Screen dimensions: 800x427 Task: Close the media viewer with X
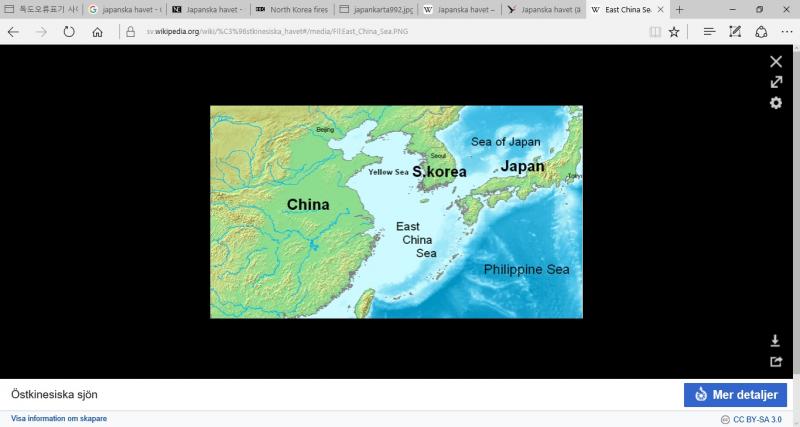coord(776,61)
